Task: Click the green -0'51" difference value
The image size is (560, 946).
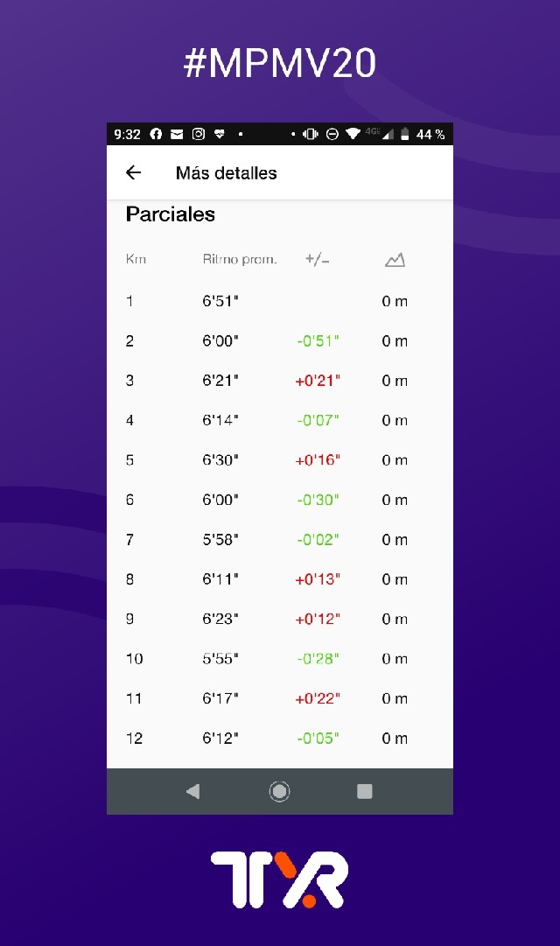Action: tap(318, 340)
